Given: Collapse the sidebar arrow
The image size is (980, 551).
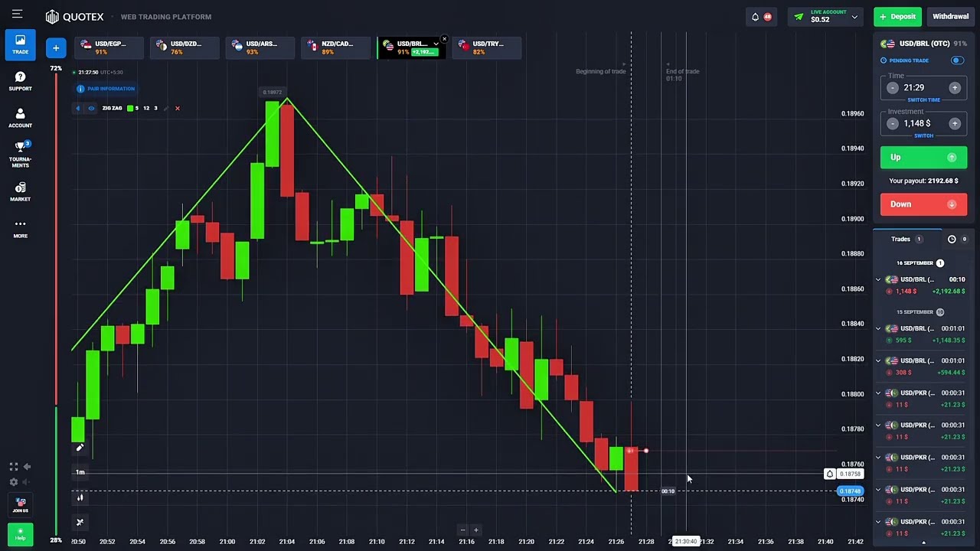Looking at the screenshot, I should point(27,467).
